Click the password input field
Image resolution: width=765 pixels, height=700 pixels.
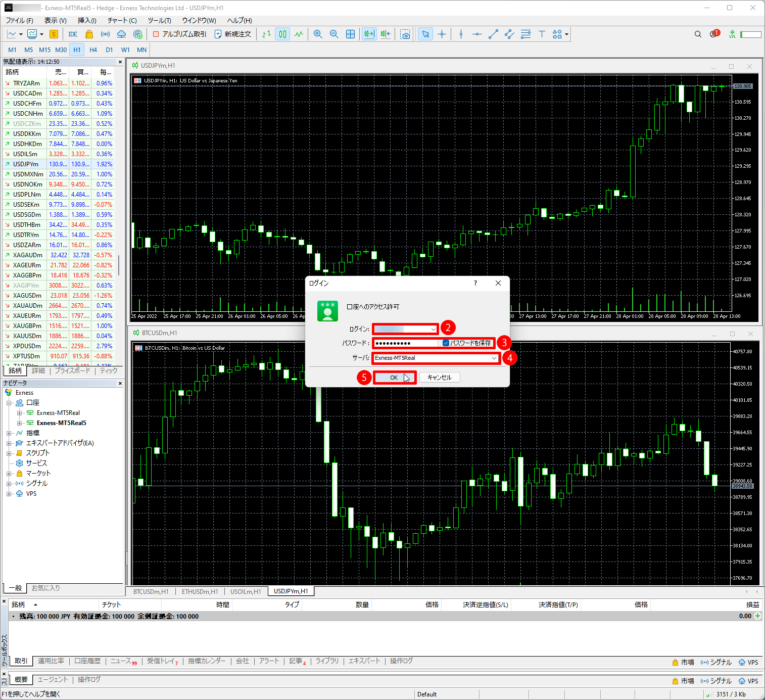[x=405, y=343]
